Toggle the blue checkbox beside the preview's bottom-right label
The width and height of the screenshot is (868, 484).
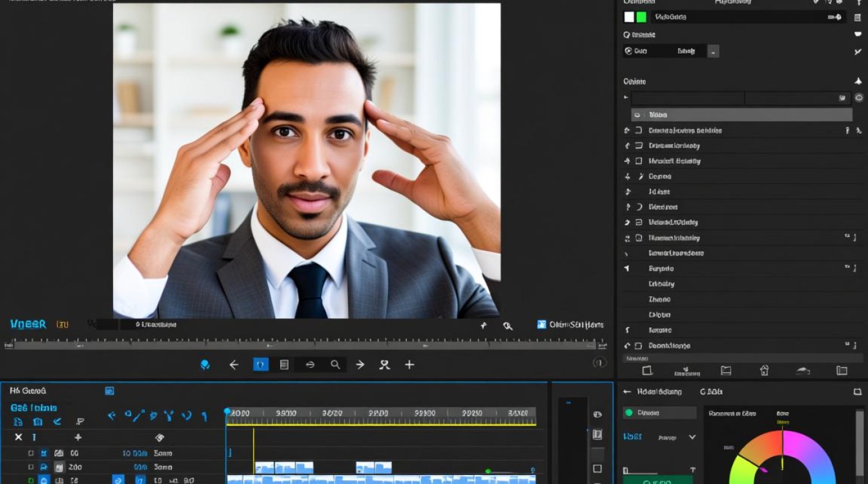(x=541, y=325)
